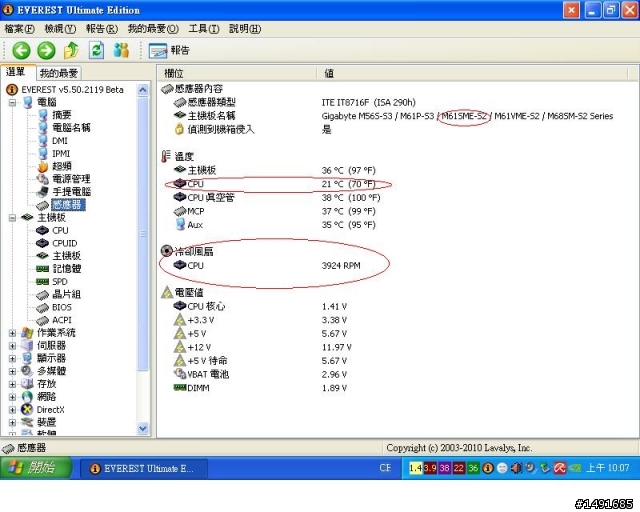Click tree scrollbar up arrow
This screenshot has width=640, height=512.
pyautogui.click(x=143, y=90)
